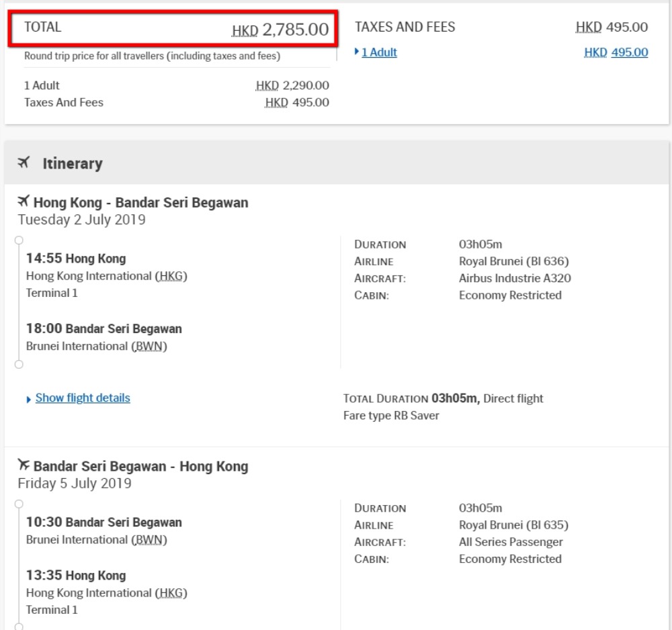This screenshot has width=672, height=630.
Task: Expand the 1 Adult taxes breakdown
Action: point(378,52)
